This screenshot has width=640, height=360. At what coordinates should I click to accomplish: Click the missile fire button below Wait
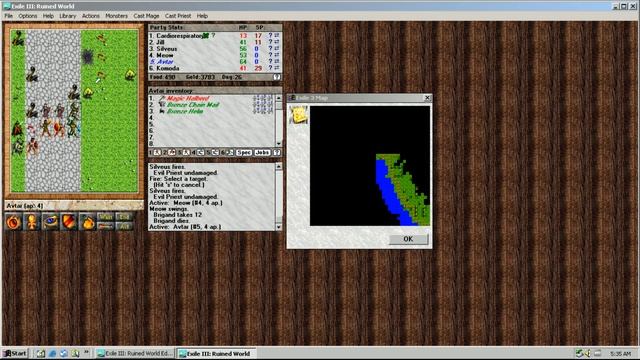click(106, 227)
